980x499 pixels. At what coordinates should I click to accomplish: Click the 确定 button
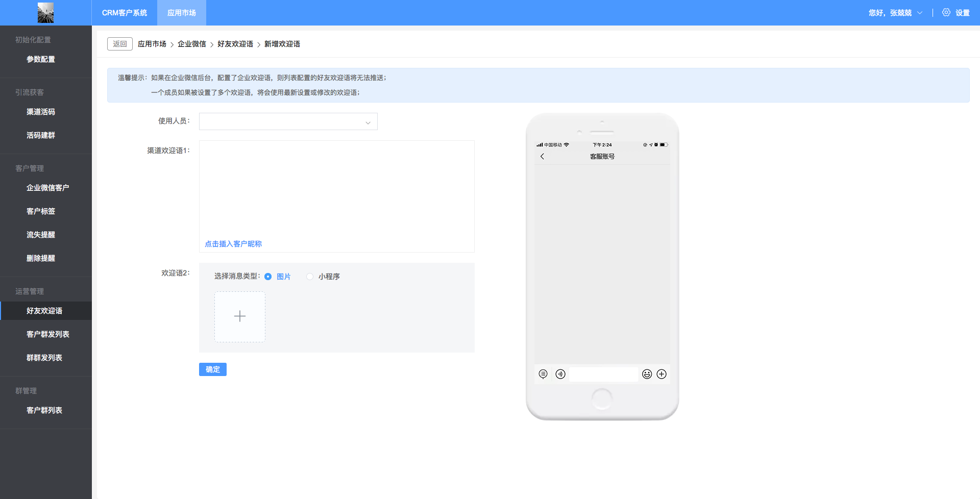click(x=213, y=369)
